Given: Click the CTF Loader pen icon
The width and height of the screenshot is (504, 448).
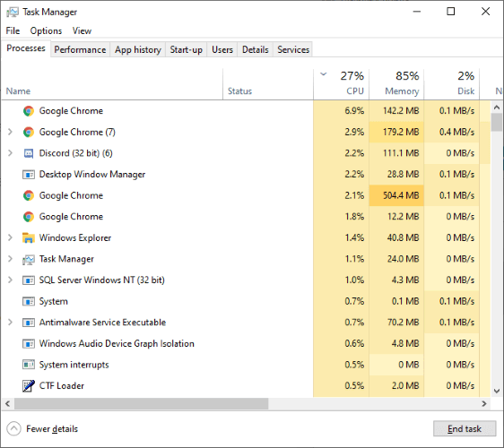Looking at the screenshot, I should click(x=29, y=385).
